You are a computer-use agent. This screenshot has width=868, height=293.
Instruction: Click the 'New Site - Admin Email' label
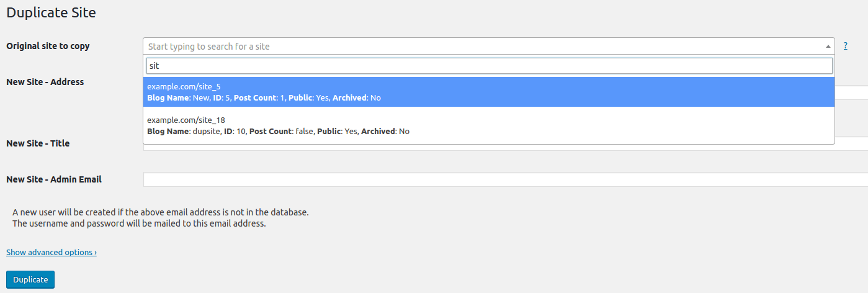coord(54,179)
